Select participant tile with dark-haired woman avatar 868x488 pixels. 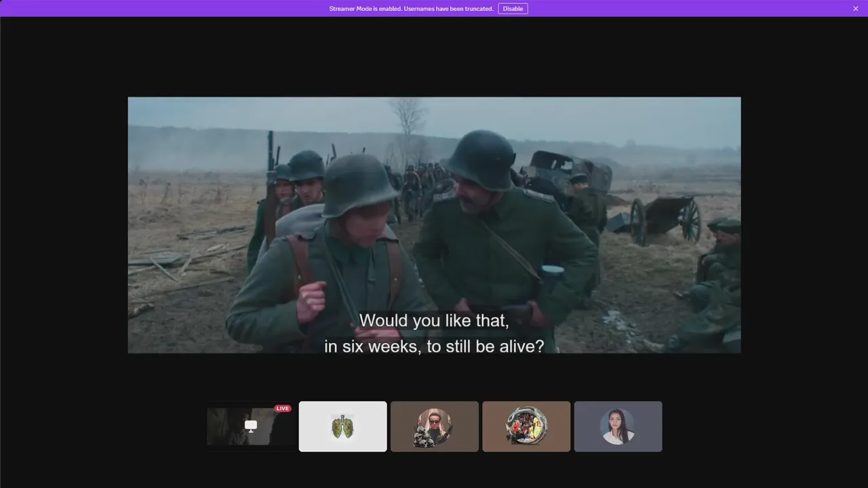(618, 426)
